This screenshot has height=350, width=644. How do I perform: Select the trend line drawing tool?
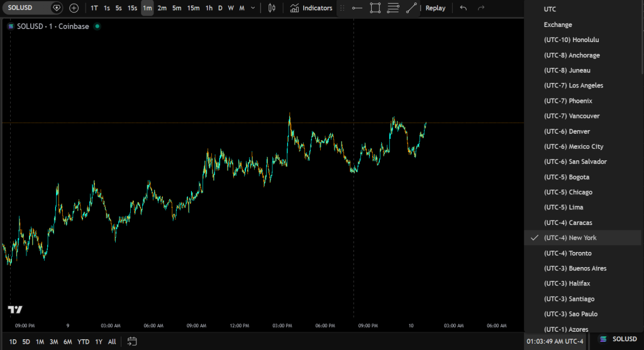point(411,8)
